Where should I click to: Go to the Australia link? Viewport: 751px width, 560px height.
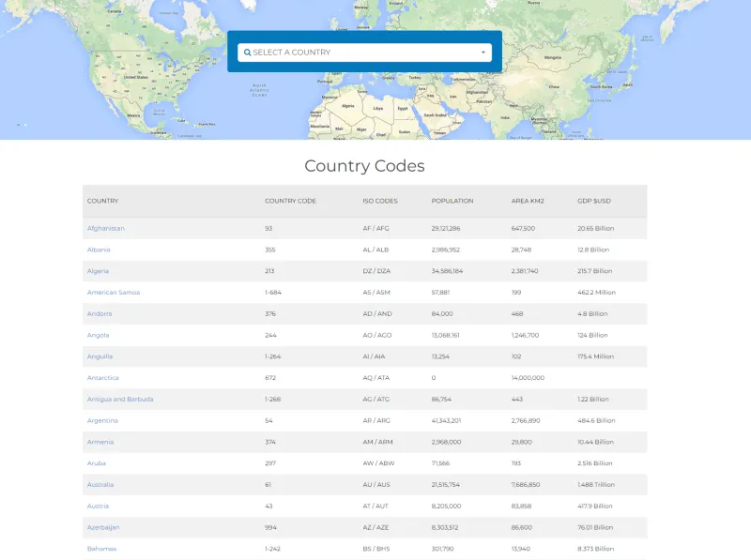(100, 484)
